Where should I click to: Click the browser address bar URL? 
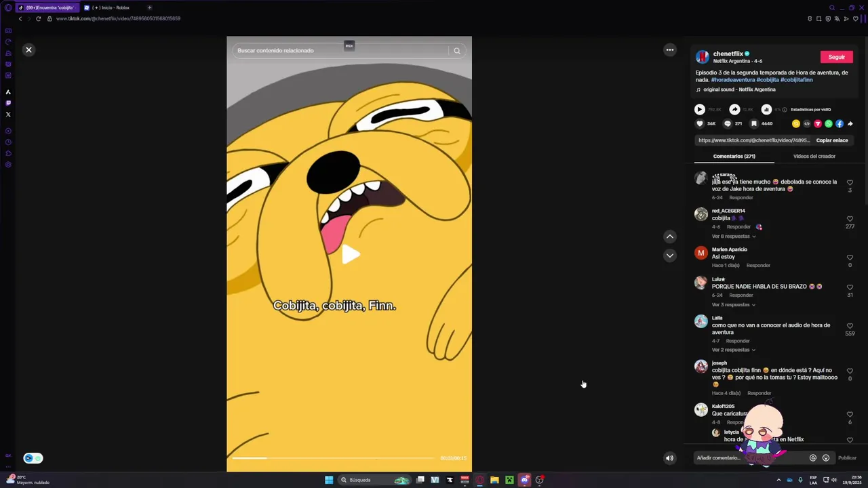pyautogui.click(x=118, y=19)
